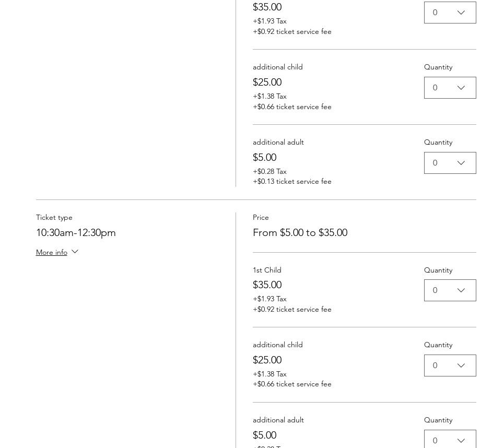Click the 10:30am-12:30pm ticket type title
Image resolution: width=504 pixels, height=448 pixels.
pos(76,233)
